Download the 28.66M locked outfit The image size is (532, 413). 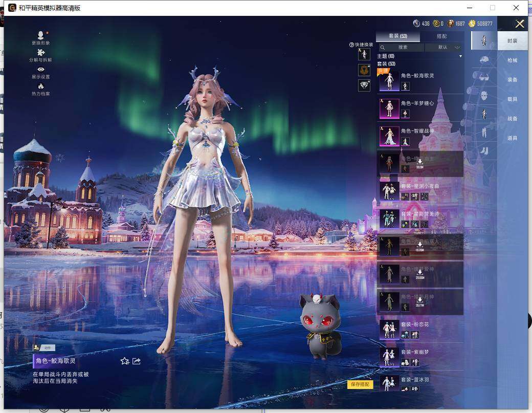(419, 274)
